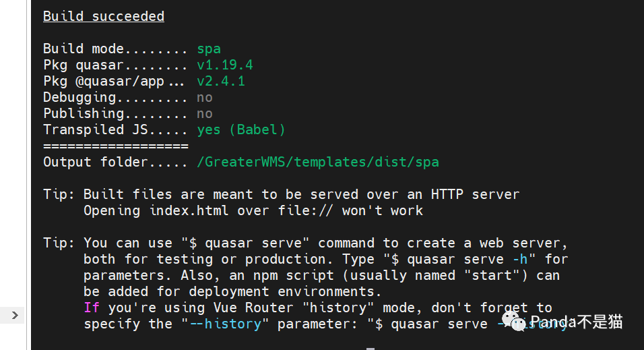Click the terminal cursor at bottom
644x350 pixels.
(x=370, y=348)
